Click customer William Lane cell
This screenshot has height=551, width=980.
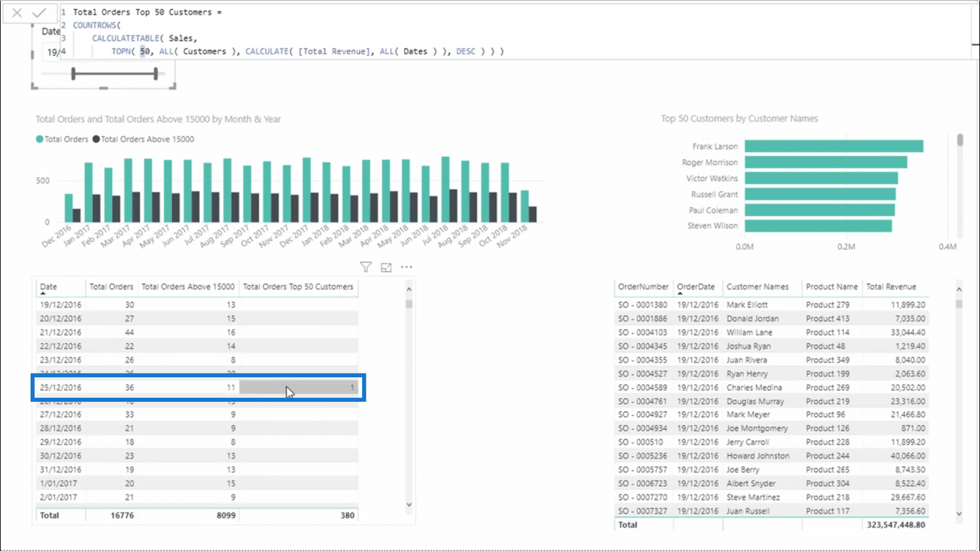click(749, 332)
